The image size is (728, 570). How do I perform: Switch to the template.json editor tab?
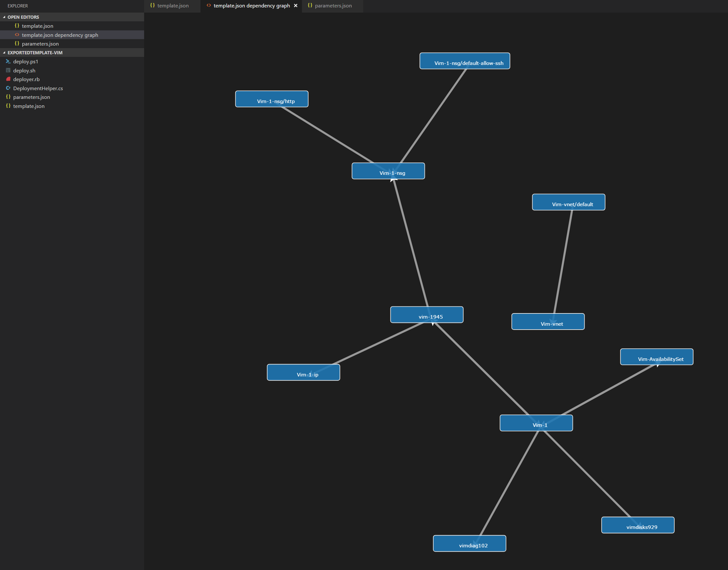pyautogui.click(x=173, y=6)
